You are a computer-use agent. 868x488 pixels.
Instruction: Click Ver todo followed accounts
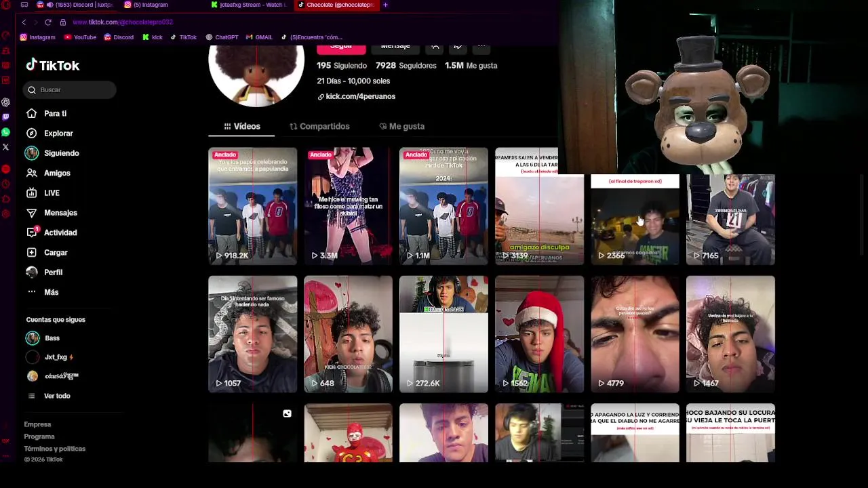tap(49, 396)
